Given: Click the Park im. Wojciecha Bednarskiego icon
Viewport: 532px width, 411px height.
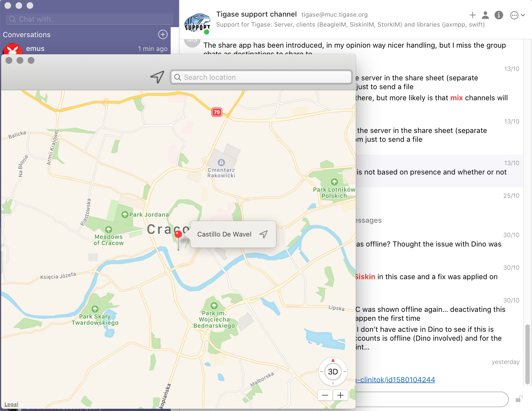Looking at the screenshot, I should 214,305.
